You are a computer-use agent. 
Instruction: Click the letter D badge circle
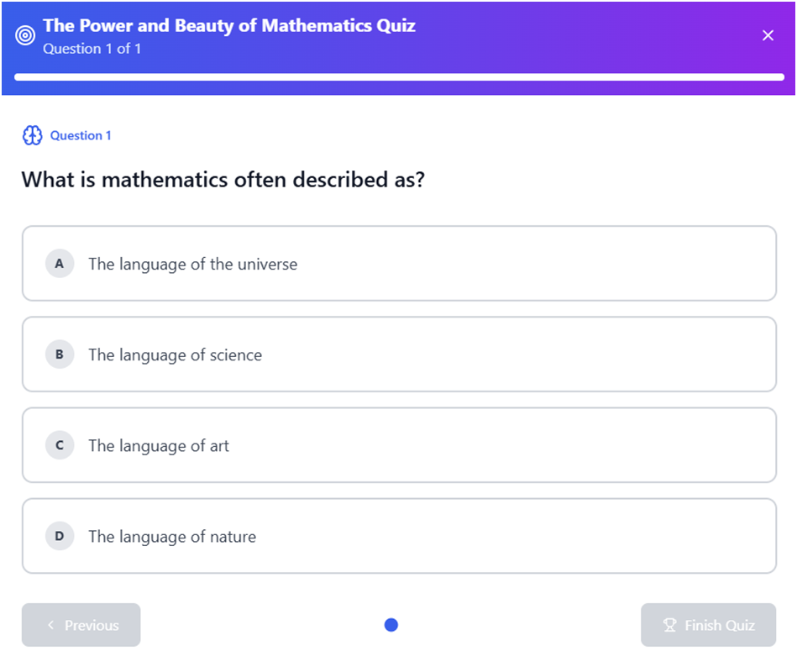(x=59, y=536)
